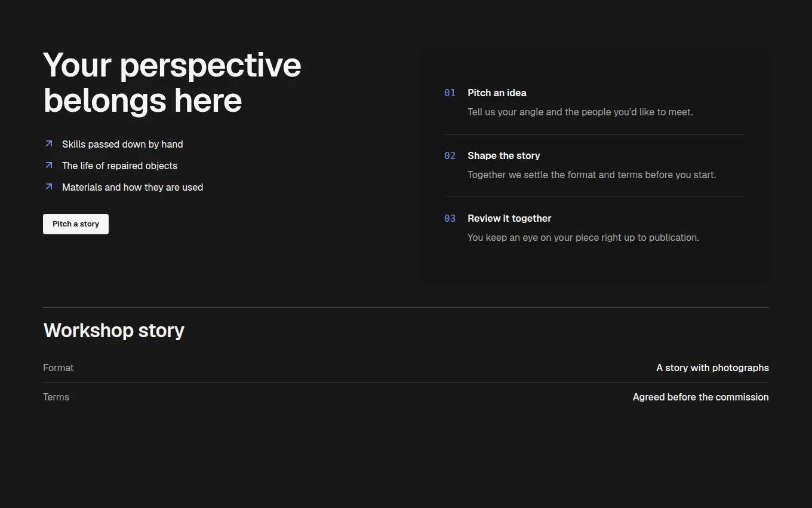The height and width of the screenshot is (508, 812).
Task: Click arrow icon beside Skills passed down by hand
Action: point(49,144)
